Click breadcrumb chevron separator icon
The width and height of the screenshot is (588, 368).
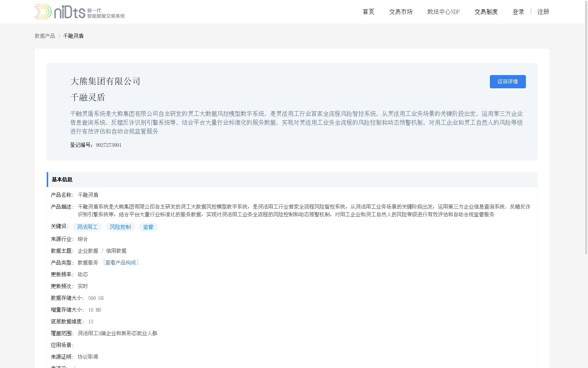coord(59,36)
